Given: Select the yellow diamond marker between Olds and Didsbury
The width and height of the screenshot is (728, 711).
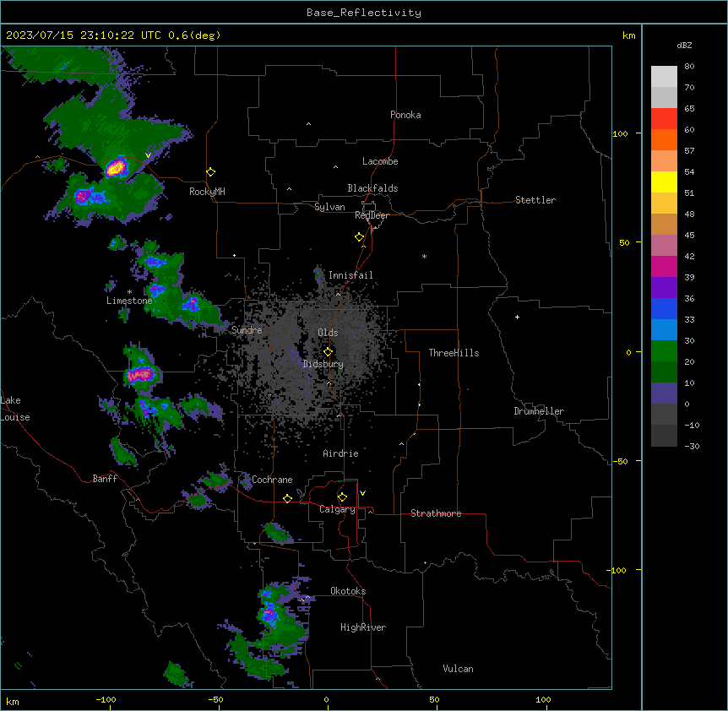Looking at the screenshot, I should (x=328, y=352).
